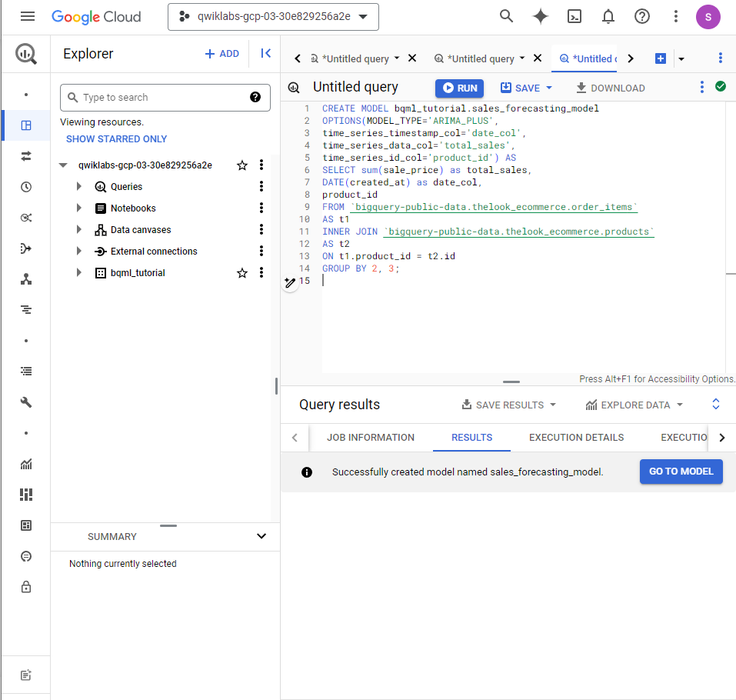Create a new query tab with the plus button
736x700 pixels.
coord(661,58)
